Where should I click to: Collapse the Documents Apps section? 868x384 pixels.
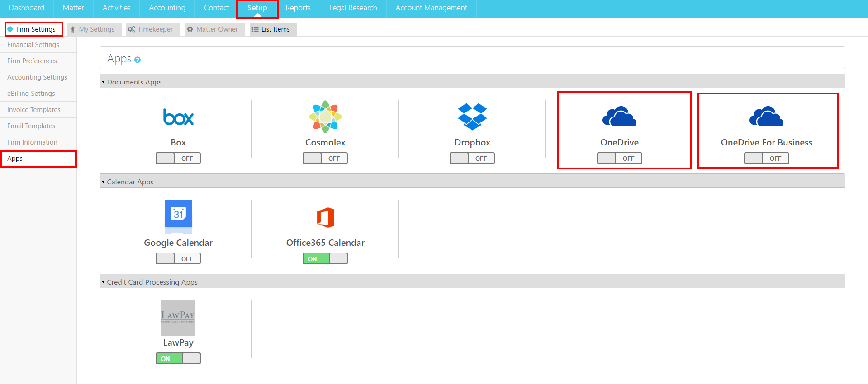click(x=103, y=82)
